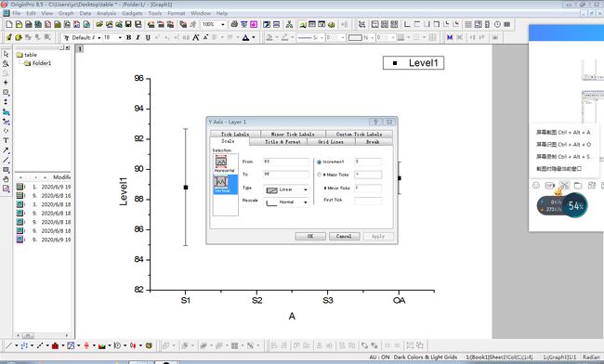Open the font color dropdown arrow
The image size is (604, 364).
coord(254,37)
